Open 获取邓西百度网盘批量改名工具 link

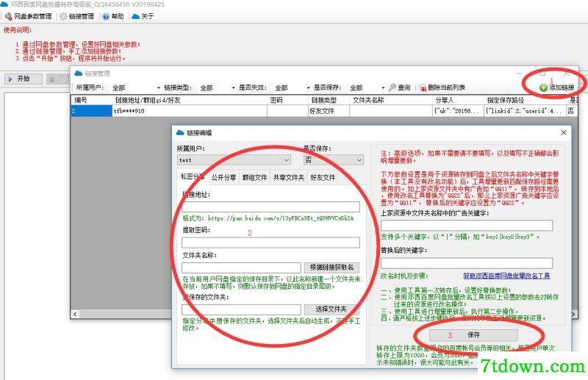(x=506, y=276)
